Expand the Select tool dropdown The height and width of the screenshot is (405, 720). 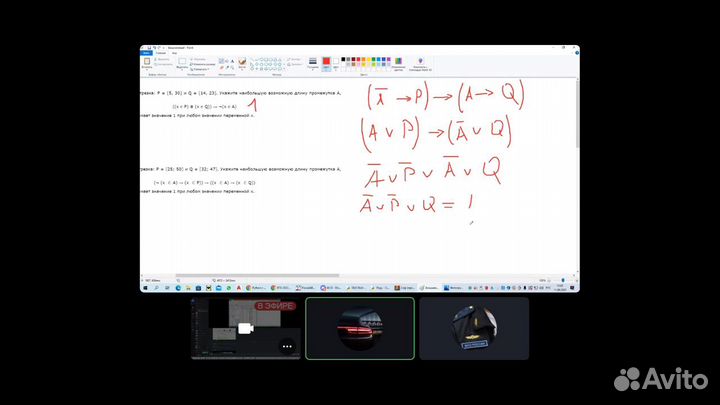183,68
